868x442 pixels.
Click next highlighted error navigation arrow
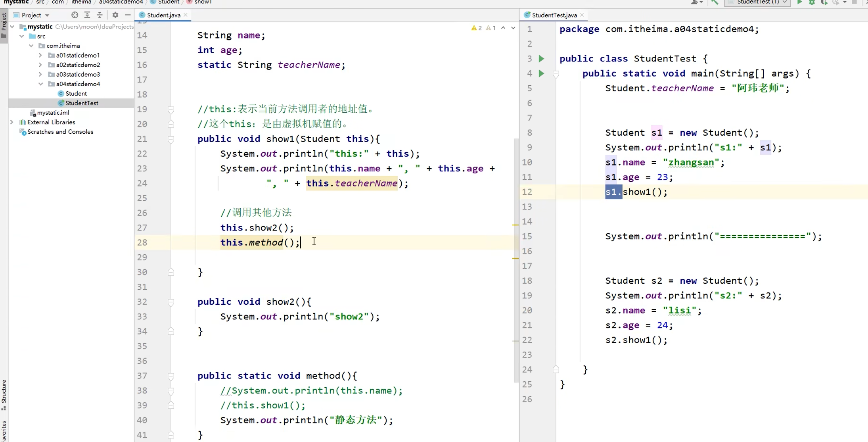pos(513,28)
